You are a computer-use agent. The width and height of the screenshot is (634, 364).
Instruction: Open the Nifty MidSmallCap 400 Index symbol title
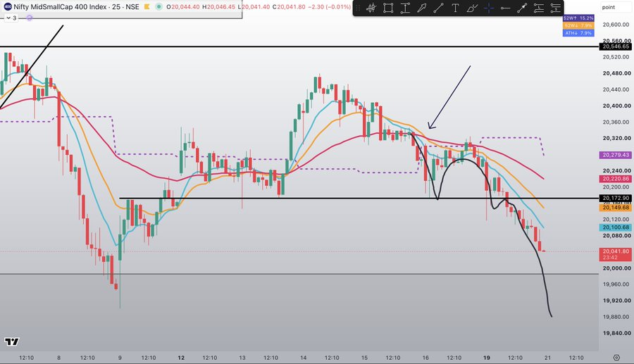(x=76, y=7)
